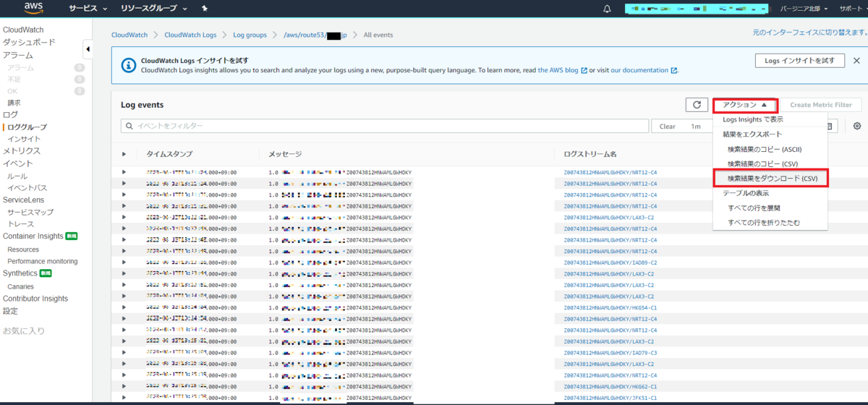Click external link icon after our documentation
Screen dimensions: 868x405
coord(674,71)
